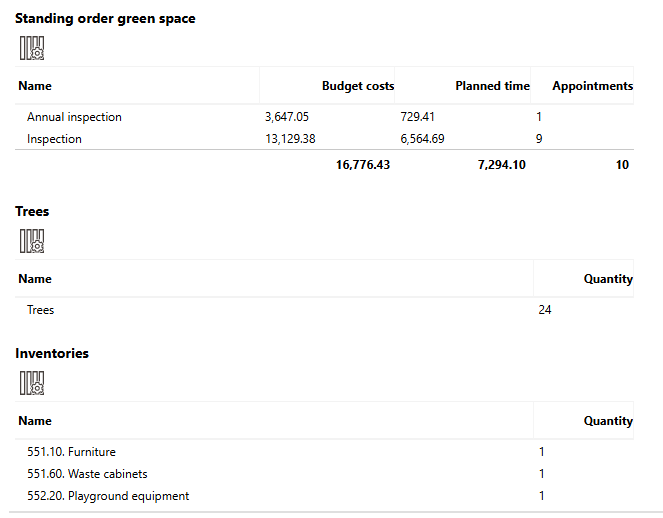Viewport: 663px width, 518px height.
Task: Open the 551.10. Furniture inventory item
Action: click(71, 452)
